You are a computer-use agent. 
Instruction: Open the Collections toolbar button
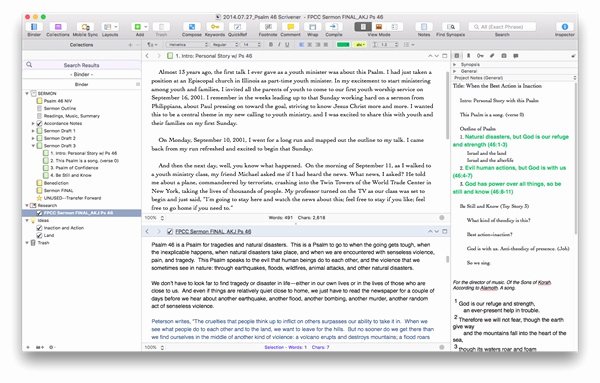[x=58, y=27]
